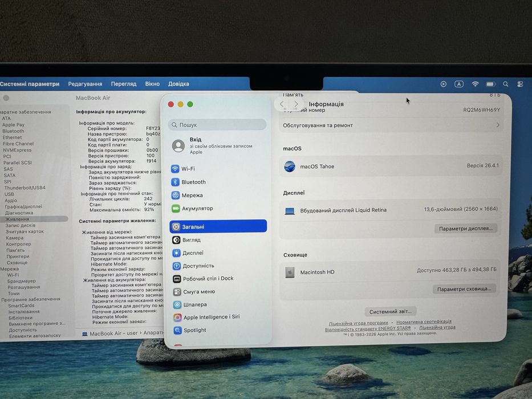Click Версія 26.4.1 text
532x399 pixels.
[482, 165]
